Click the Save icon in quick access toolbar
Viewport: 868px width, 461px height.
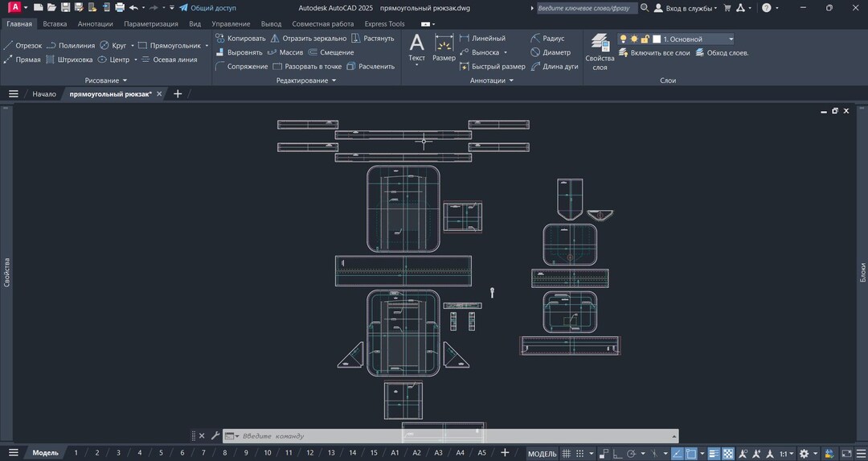click(x=65, y=8)
